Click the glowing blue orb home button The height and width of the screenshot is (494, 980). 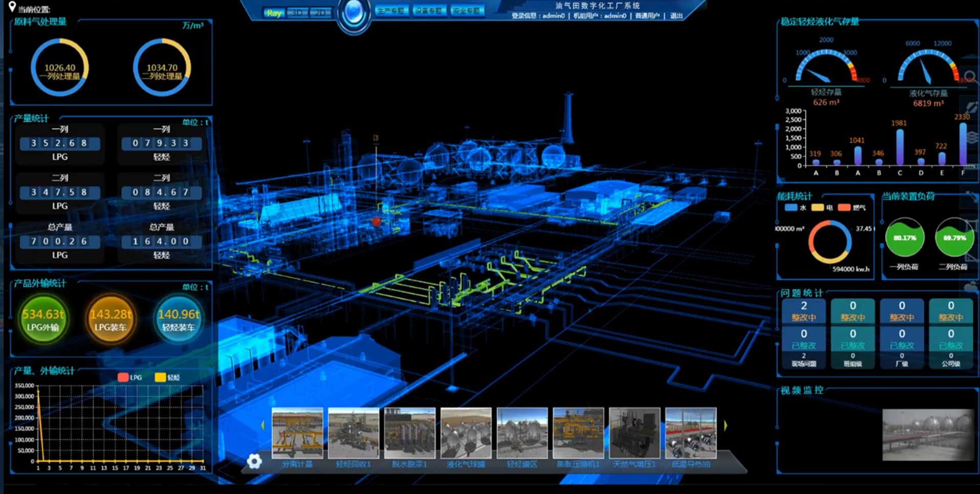(x=353, y=13)
